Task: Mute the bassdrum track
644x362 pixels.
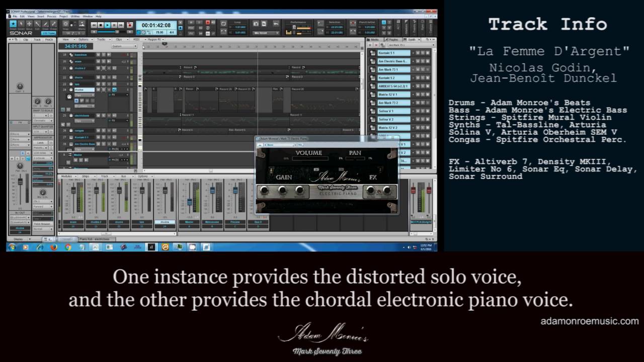Action: 98,55
